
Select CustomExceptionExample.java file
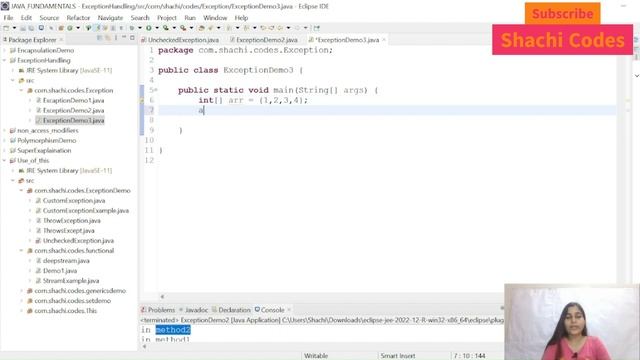pos(82,211)
